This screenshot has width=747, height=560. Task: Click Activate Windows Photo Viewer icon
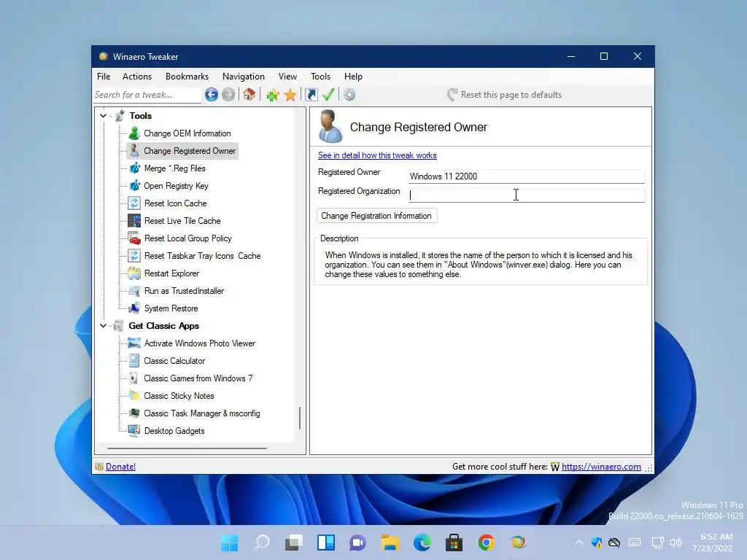pos(134,343)
